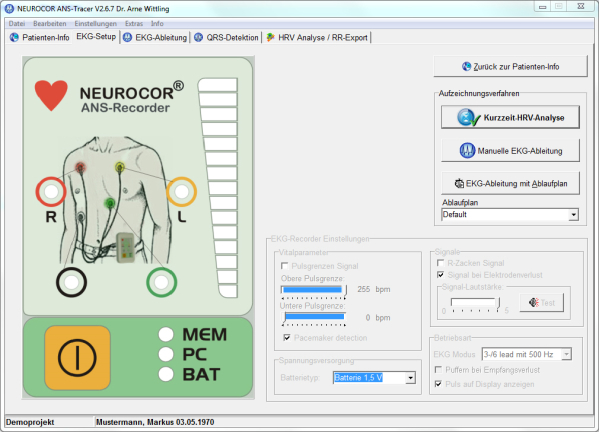This screenshot has height=432, width=599.
Task: Click the yellow L electrode circle
Action: 182,192
